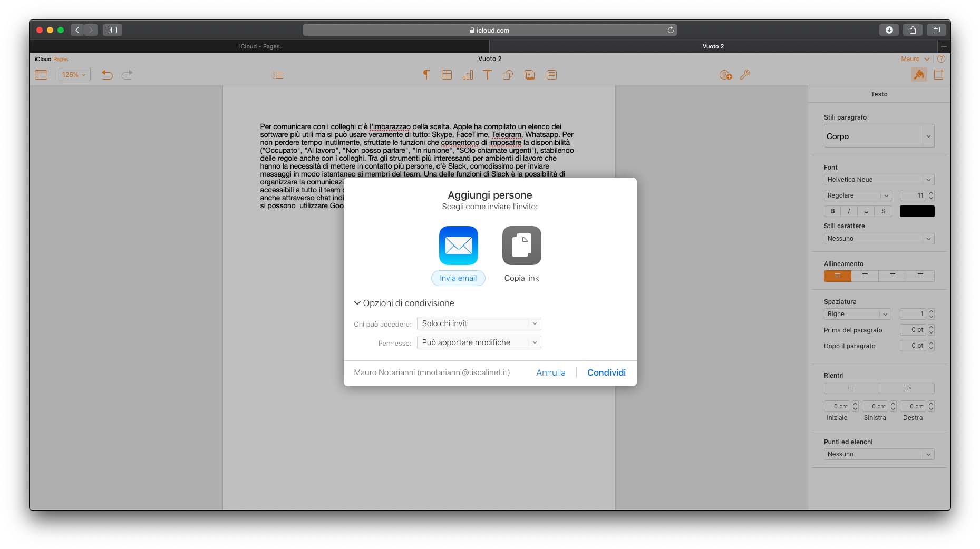Open the Format panel brush icon
The width and height of the screenshot is (980, 549).
click(x=918, y=74)
